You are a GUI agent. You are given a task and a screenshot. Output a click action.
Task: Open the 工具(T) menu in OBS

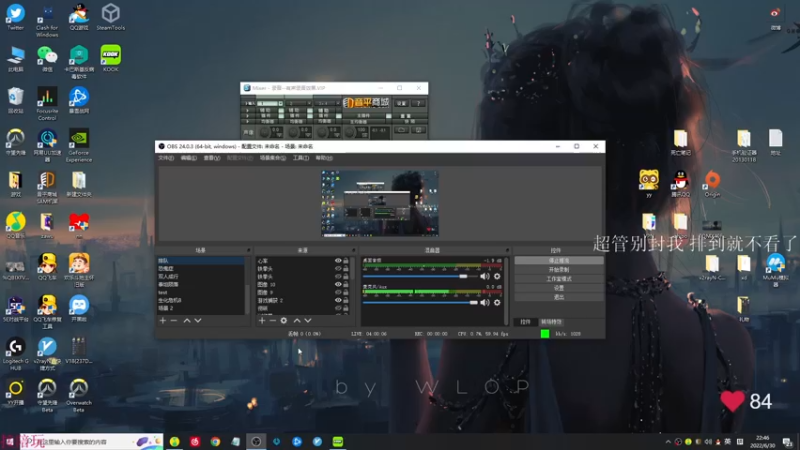click(301, 158)
